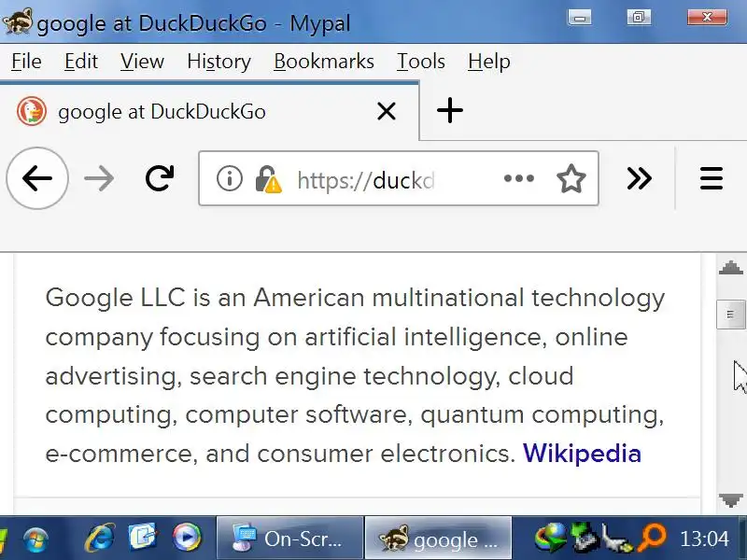Bookmark this page with the star

point(571,178)
